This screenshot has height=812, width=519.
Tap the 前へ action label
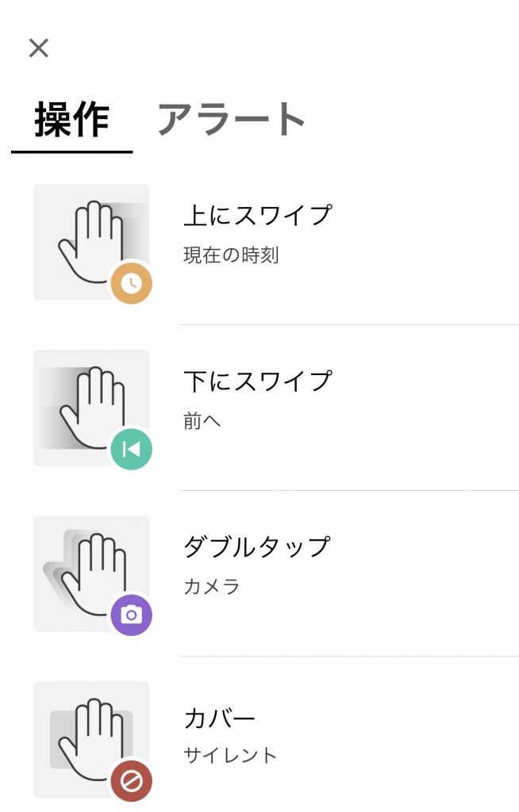202,421
